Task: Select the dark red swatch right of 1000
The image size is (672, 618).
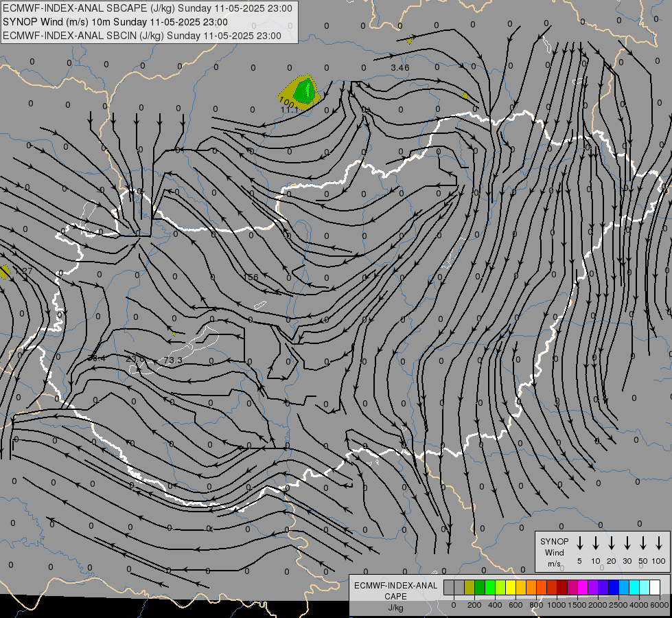Action: [x=562, y=587]
